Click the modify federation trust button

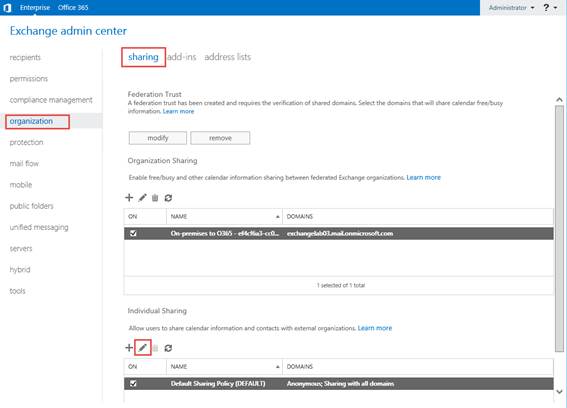pos(158,138)
